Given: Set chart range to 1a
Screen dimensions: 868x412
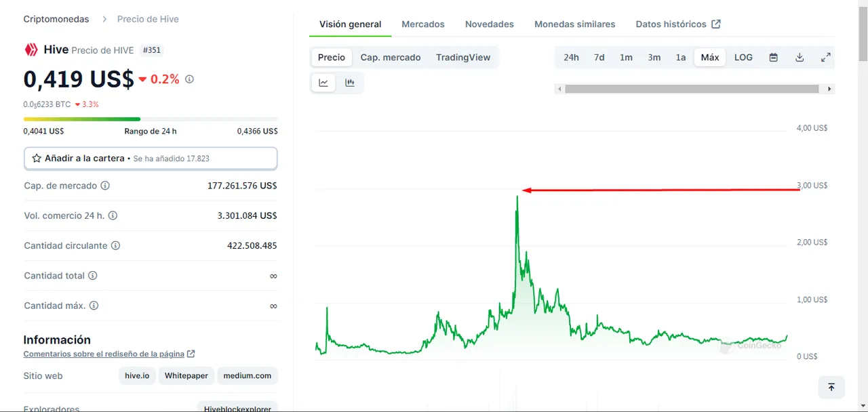Looking at the screenshot, I should point(681,58).
